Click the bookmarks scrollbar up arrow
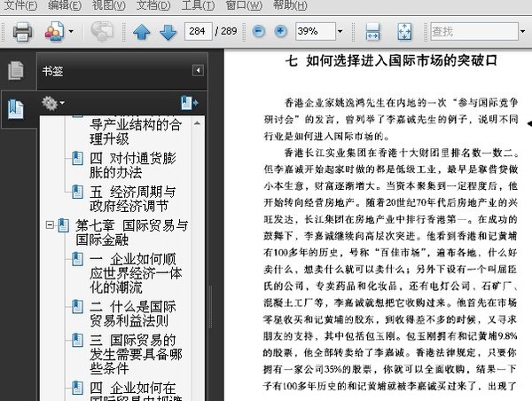 197,123
